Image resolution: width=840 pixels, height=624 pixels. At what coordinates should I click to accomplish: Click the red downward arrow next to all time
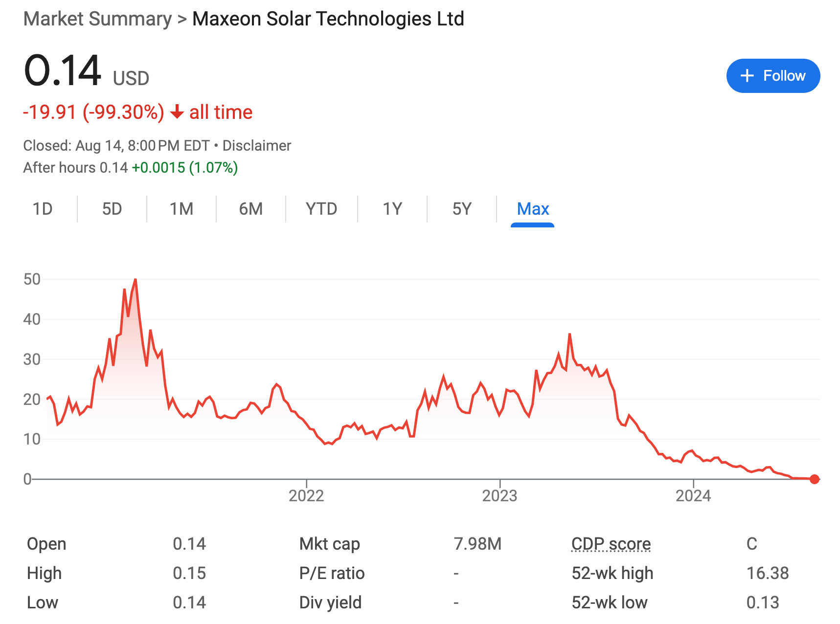coord(177,112)
